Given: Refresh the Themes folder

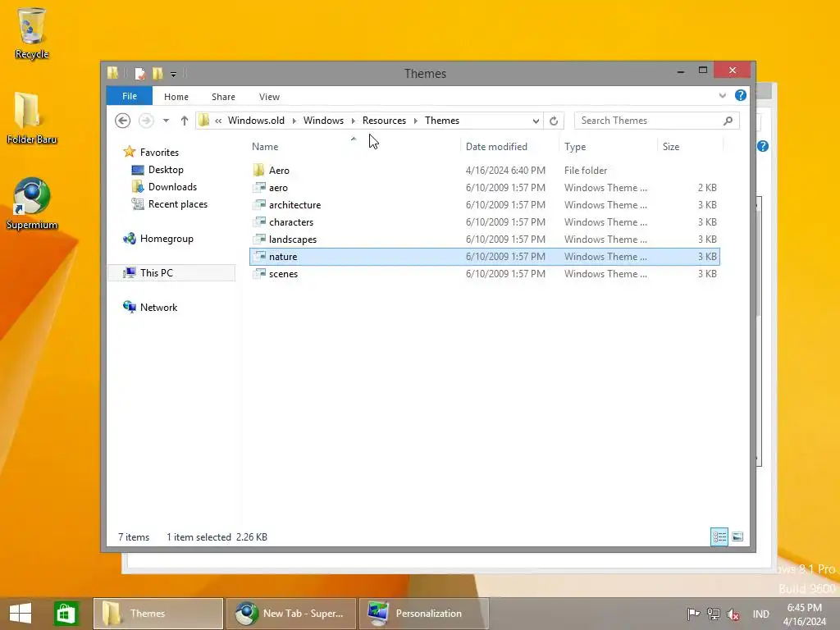Looking at the screenshot, I should tap(554, 121).
